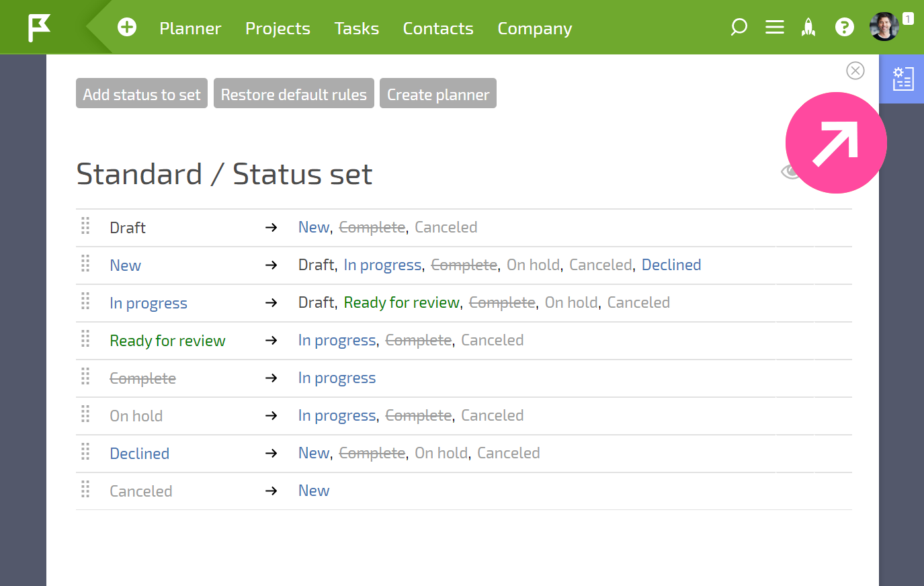Select the Draft status name in the first column
Image resolution: width=924 pixels, height=586 pixels.
pos(128,228)
